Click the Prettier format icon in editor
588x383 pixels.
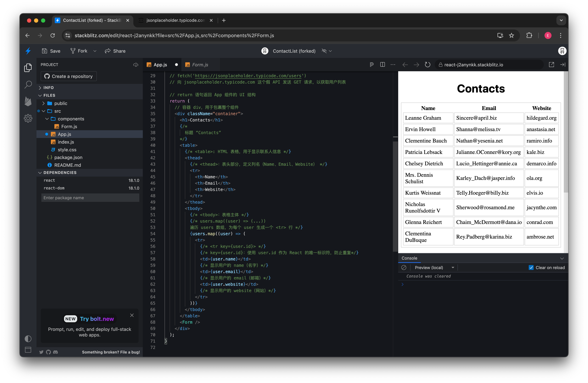[372, 65]
